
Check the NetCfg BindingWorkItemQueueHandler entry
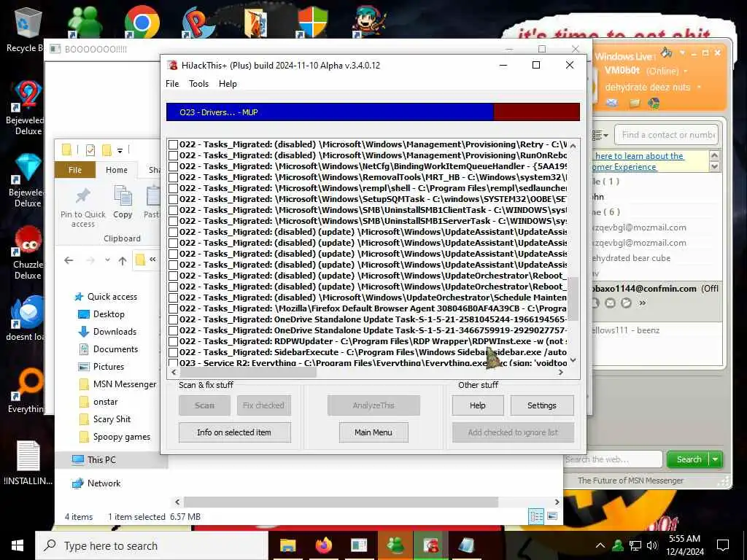tap(174, 167)
